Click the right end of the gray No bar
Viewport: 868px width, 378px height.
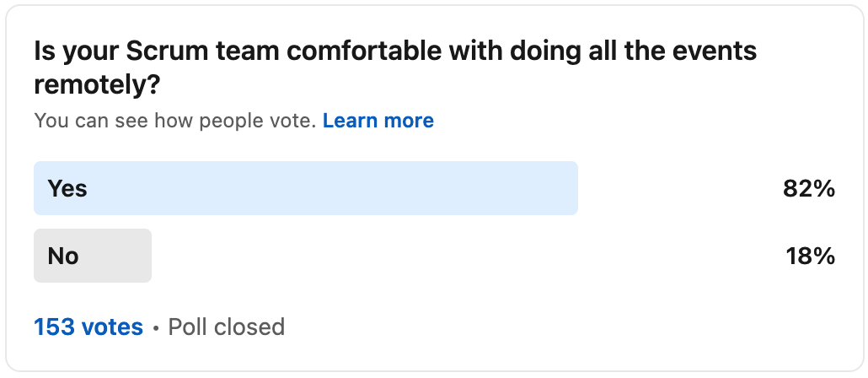pyautogui.click(x=146, y=256)
